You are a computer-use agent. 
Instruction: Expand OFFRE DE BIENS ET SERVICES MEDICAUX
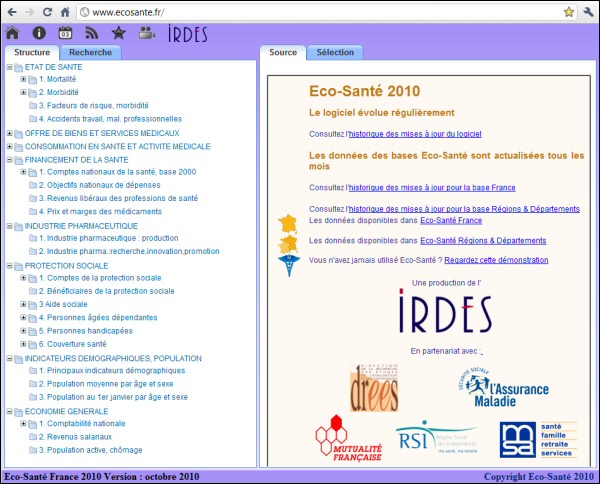(10, 133)
